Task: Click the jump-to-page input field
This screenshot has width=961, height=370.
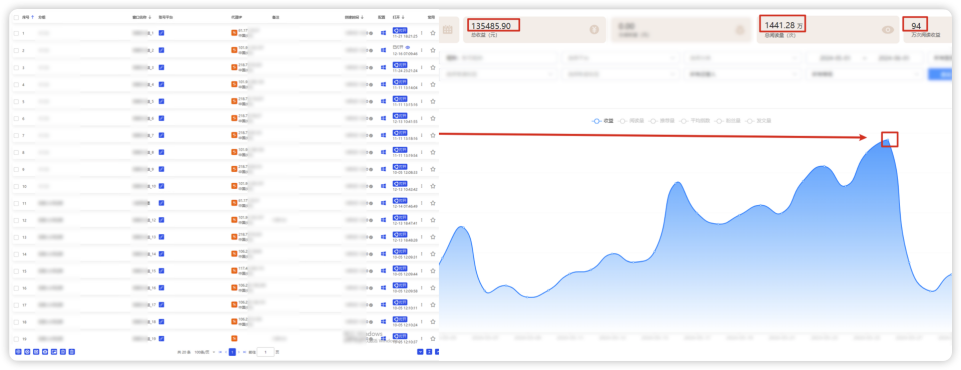Action: (x=265, y=352)
